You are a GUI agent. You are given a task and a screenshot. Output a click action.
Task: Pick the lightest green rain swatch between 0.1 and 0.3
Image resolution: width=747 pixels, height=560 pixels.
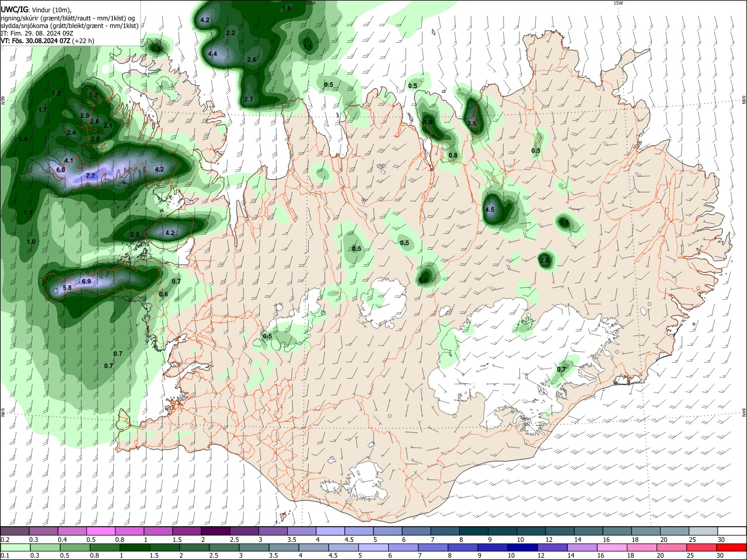click(x=15, y=548)
